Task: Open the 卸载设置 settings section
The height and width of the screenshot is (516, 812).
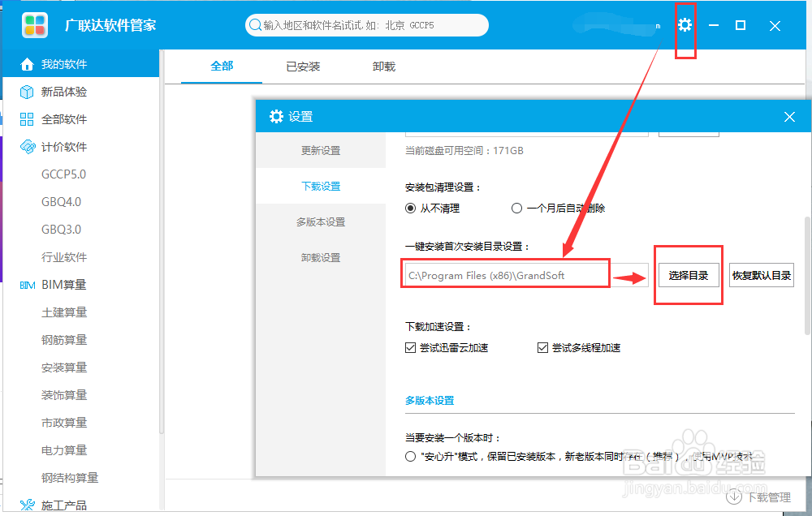Action: click(x=322, y=257)
